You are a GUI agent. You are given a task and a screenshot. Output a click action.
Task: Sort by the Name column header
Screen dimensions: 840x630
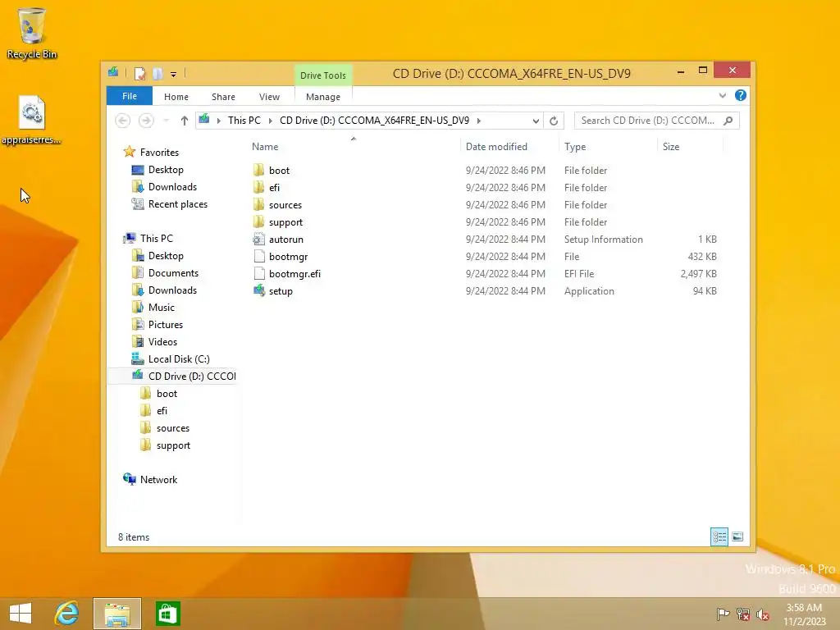[265, 147]
